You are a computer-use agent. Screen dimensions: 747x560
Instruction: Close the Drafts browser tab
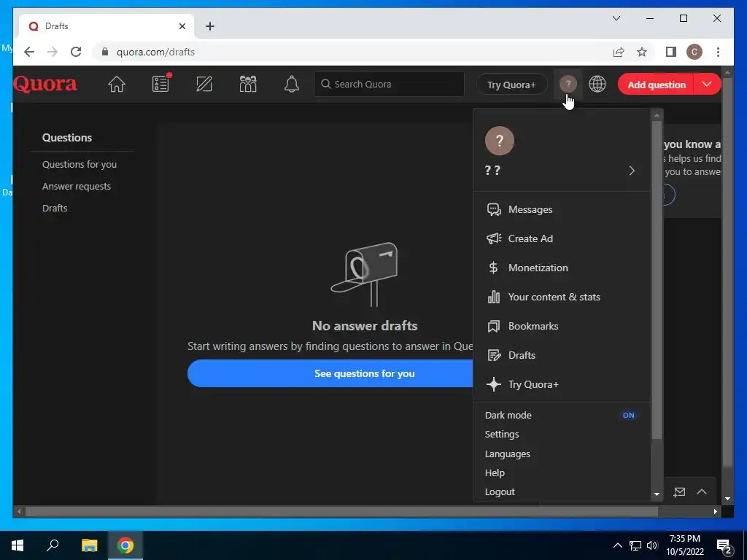(x=182, y=26)
